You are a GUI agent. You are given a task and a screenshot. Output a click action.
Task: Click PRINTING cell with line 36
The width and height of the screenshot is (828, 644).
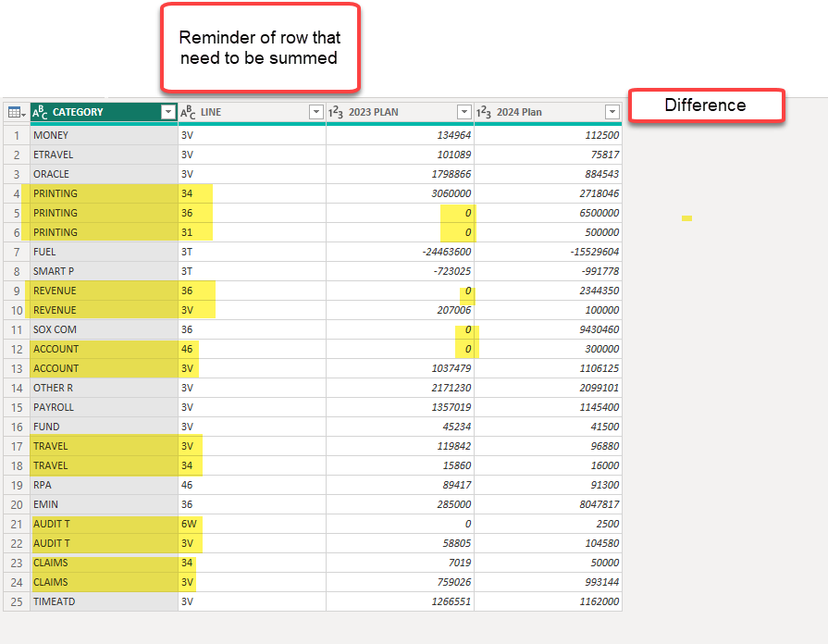[104, 213]
